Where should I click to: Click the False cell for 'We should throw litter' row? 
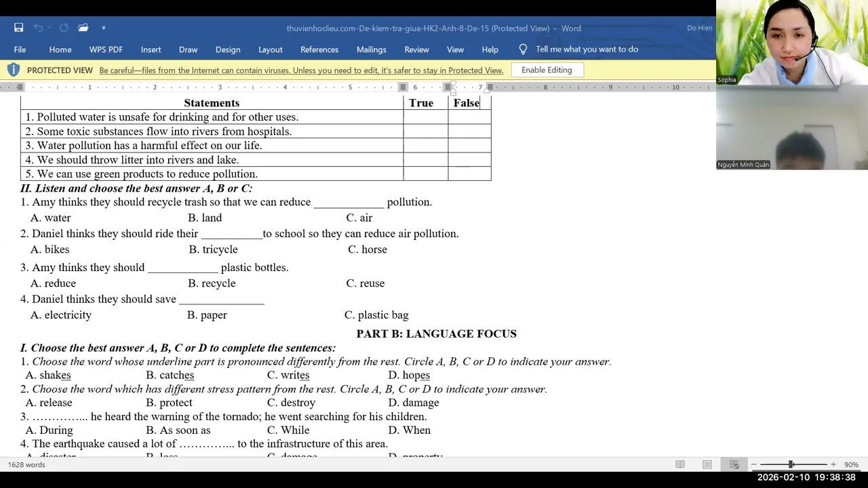click(469, 160)
